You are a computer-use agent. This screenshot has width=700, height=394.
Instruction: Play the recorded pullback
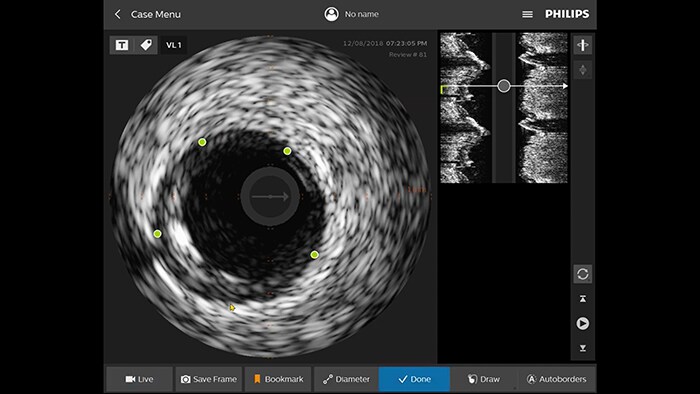583,323
